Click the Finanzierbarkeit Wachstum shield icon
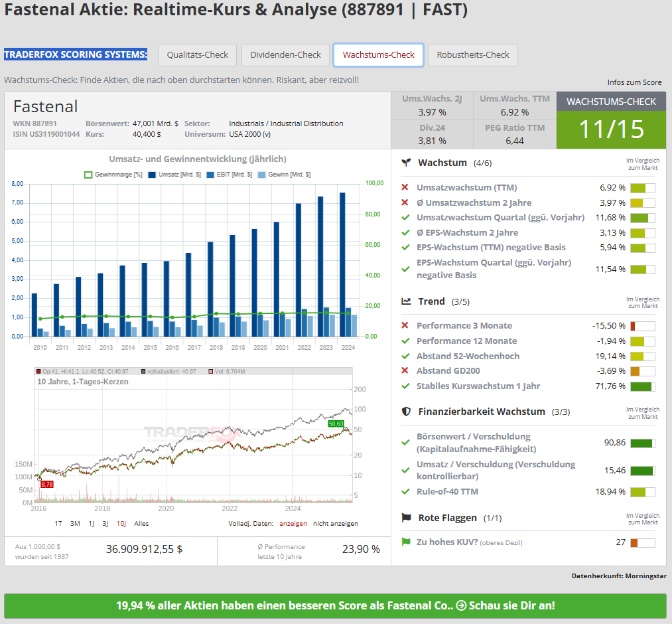The width and height of the screenshot is (672, 624). (406, 412)
